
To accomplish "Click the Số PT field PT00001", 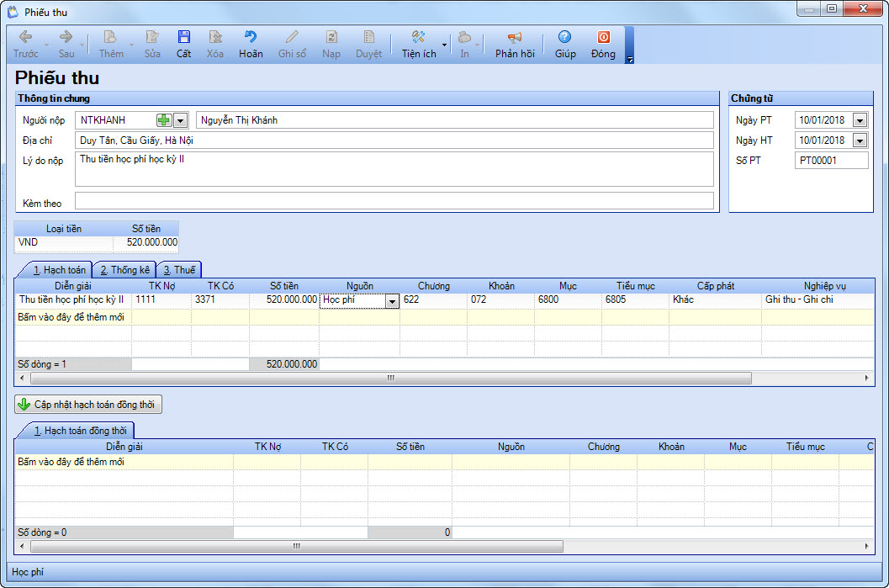I will (831, 161).
